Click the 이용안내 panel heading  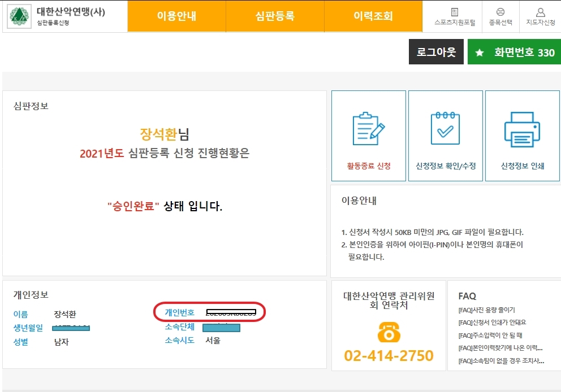[359, 201]
